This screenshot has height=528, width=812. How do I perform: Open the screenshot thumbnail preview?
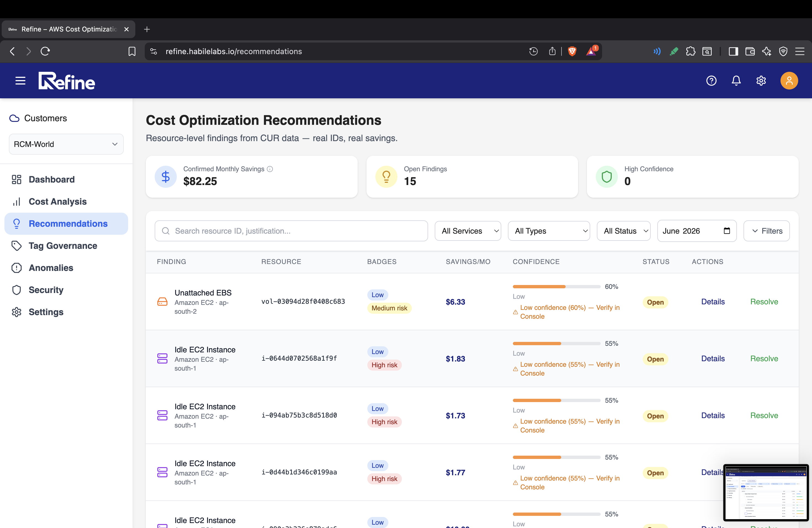[766, 492]
